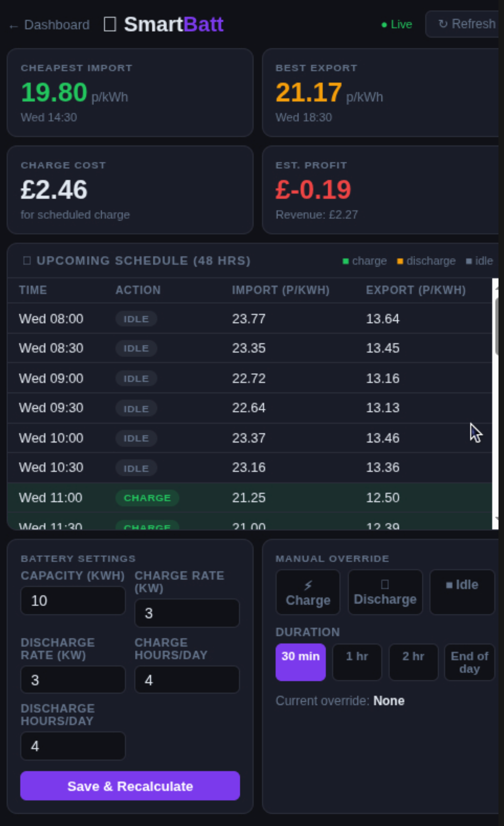Click the Save & Recalculate button
This screenshot has width=504, height=826.
130,786
